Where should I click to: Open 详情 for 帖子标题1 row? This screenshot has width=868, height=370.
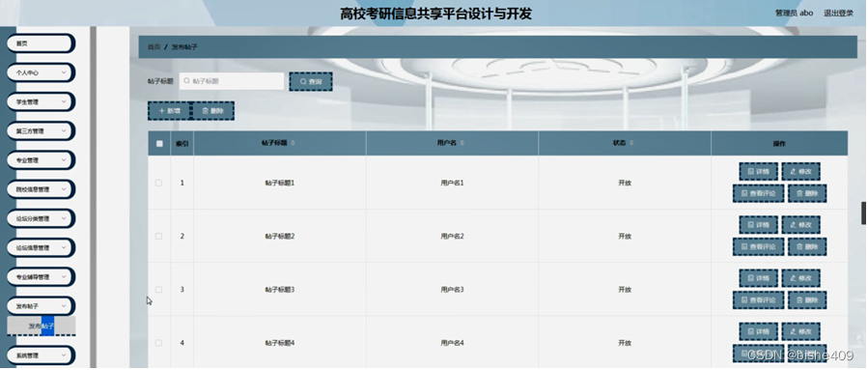point(758,172)
